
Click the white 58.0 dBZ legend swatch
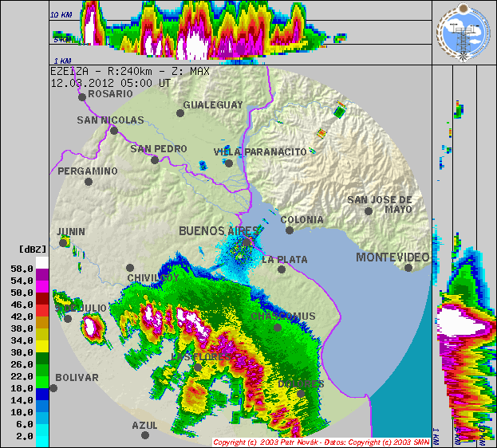tap(42, 262)
